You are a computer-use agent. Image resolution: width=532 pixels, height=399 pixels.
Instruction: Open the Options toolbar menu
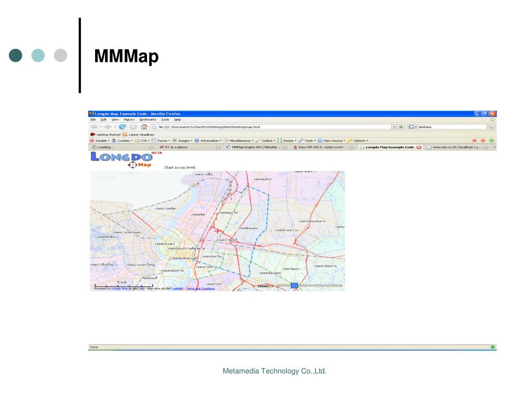coord(357,141)
